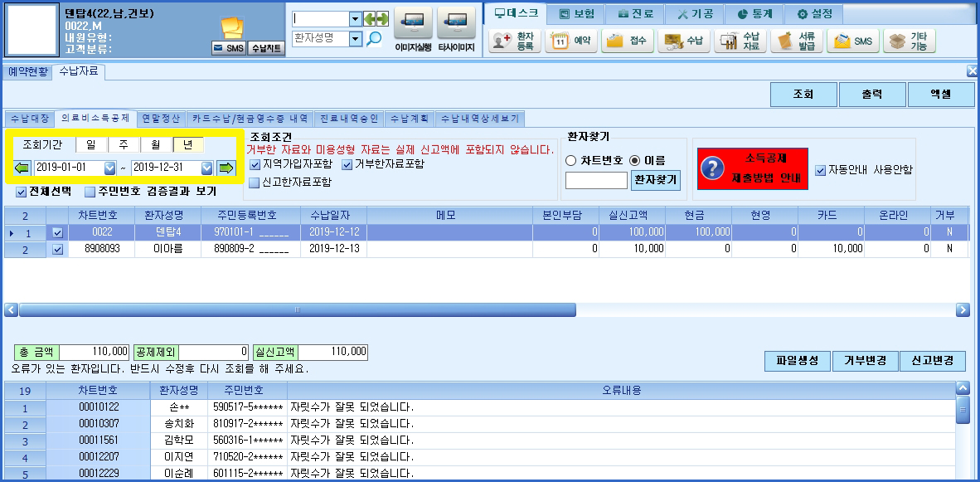Click the magnifier patient search icon
This screenshot has height=482, width=980.
(x=374, y=39)
